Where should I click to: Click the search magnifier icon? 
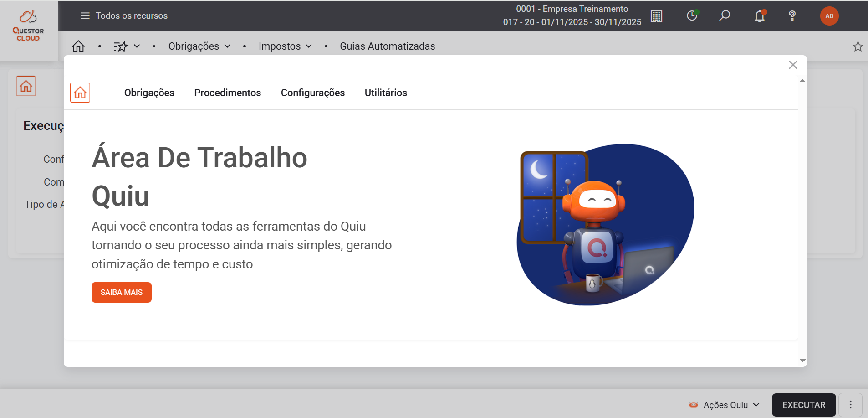coord(725,16)
